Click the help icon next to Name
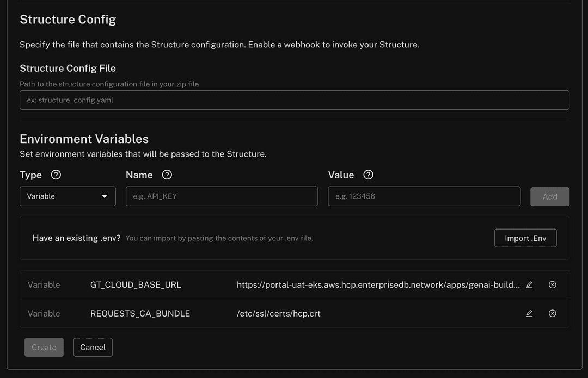The width and height of the screenshot is (588, 378). tap(167, 175)
